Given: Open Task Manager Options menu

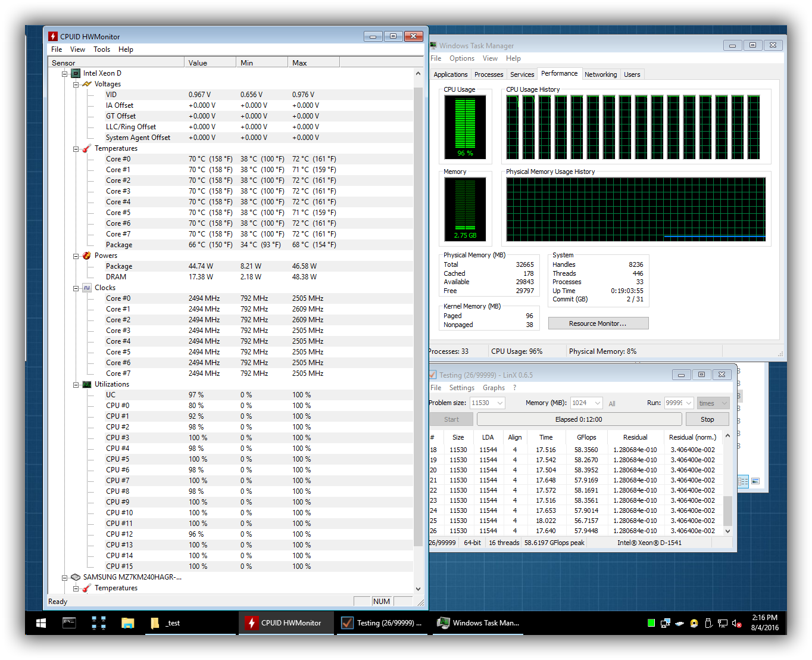Looking at the screenshot, I should (x=462, y=58).
